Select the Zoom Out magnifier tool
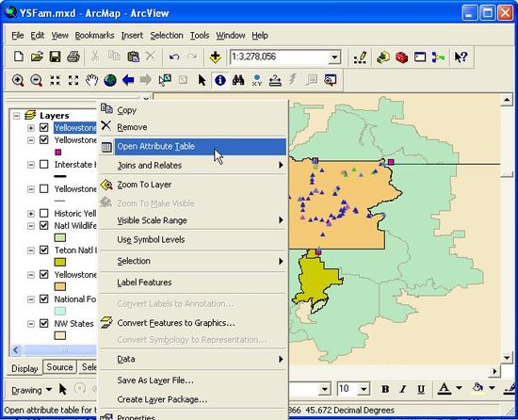 [36, 80]
